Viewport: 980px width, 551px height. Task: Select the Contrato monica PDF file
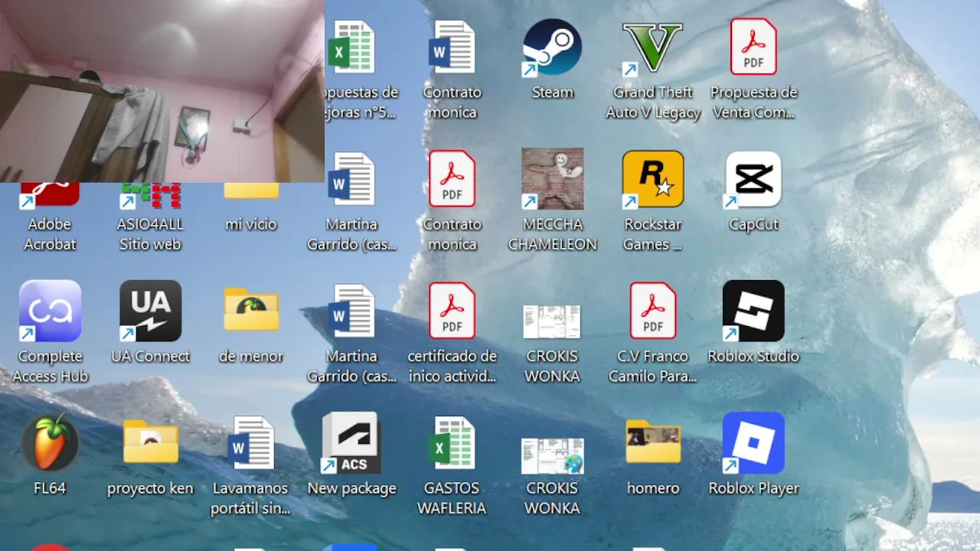click(452, 179)
